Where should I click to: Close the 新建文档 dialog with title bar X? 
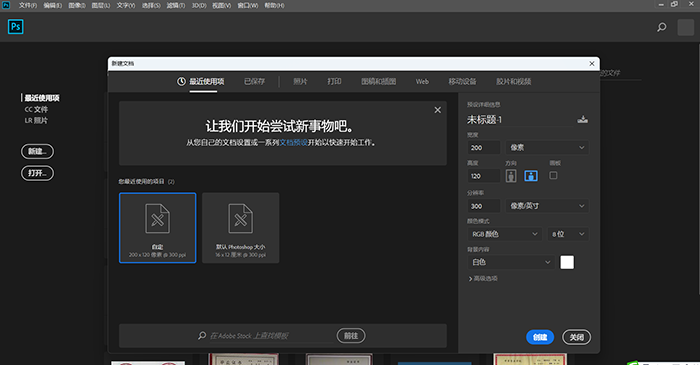592,63
